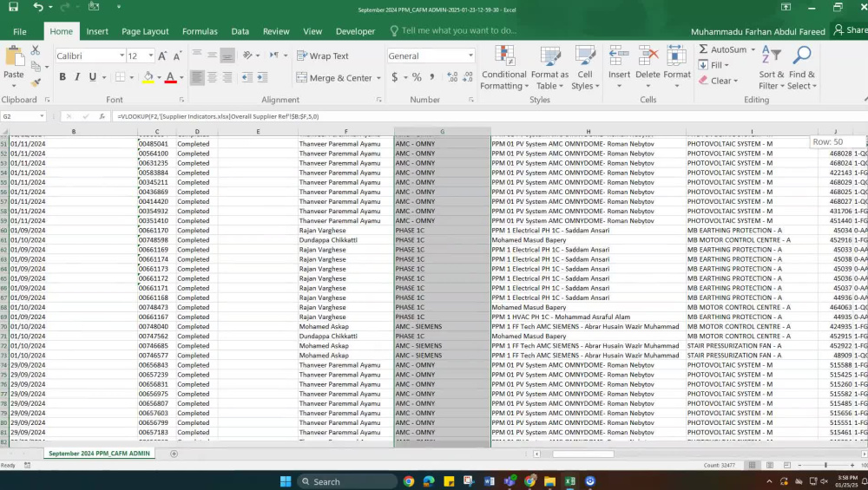This screenshot has width=868, height=490.
Task: Toggle Top Align vertical alignment
Action: point(197,55)
